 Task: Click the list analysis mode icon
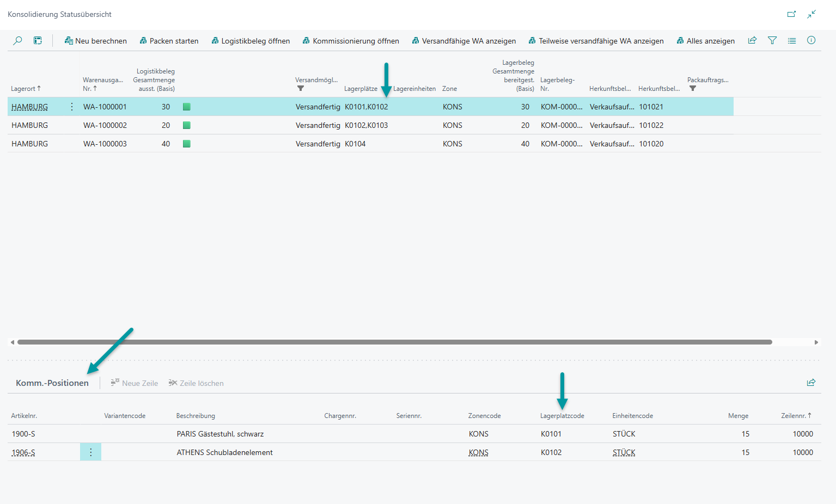click(x=38, y=40)
